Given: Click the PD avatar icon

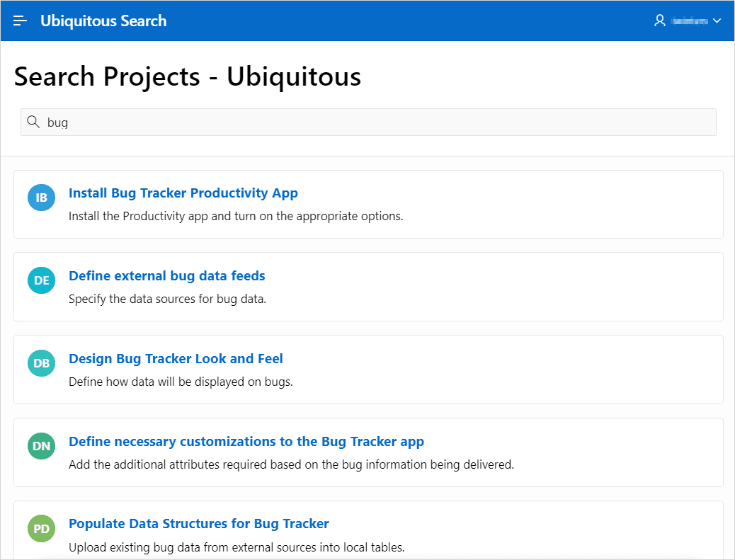Looking at the screenshot, I should click(41, 529).
